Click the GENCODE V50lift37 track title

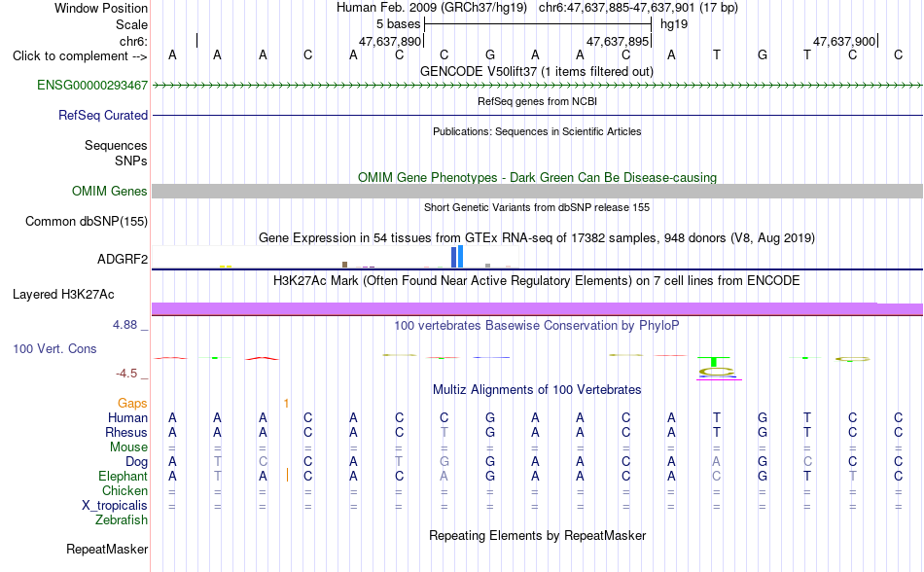[537, 71]
